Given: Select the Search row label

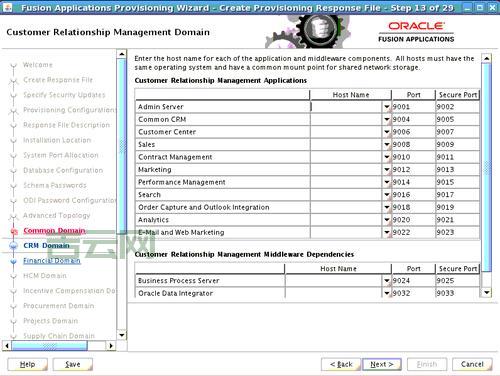Looking at the screenshot, I should 149,195.
